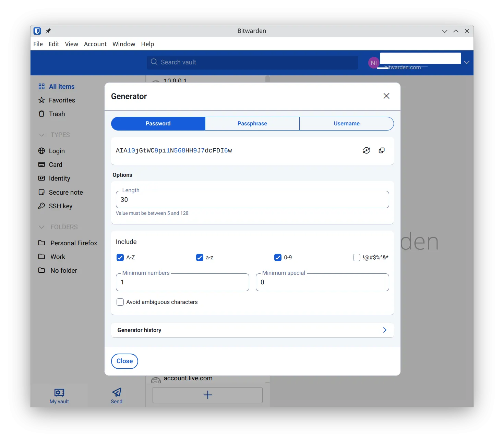The width and height of the screenshot is (504, 443).
Task: Regenerate the password with the refresh icon
Action: point(366,150)
